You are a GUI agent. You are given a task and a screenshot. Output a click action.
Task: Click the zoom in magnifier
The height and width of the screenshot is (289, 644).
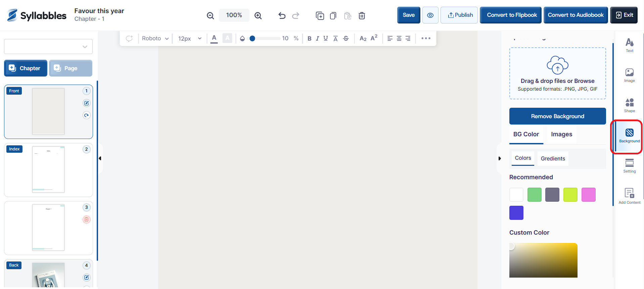pos(258,15)
